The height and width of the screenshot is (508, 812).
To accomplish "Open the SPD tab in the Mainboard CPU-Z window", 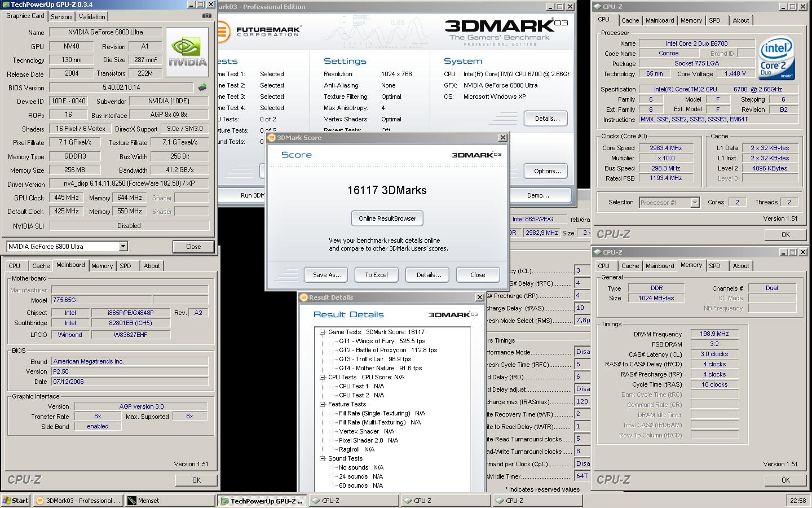I will pos(125,266).
